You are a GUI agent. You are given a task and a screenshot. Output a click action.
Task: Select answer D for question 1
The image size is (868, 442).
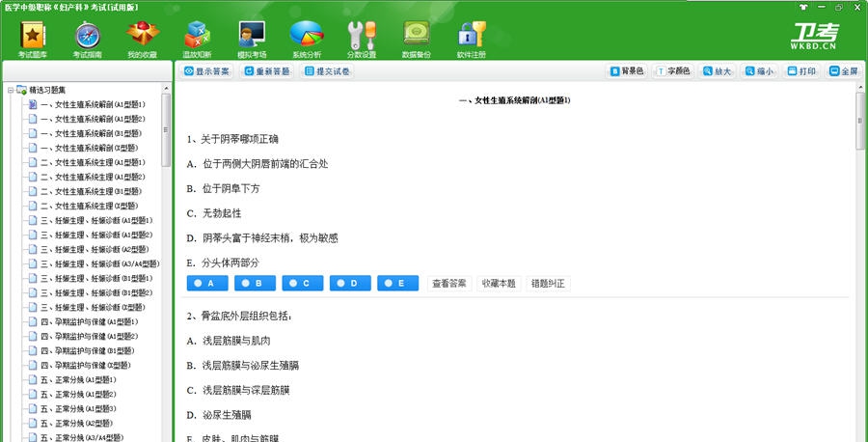(x=350, y=284)
